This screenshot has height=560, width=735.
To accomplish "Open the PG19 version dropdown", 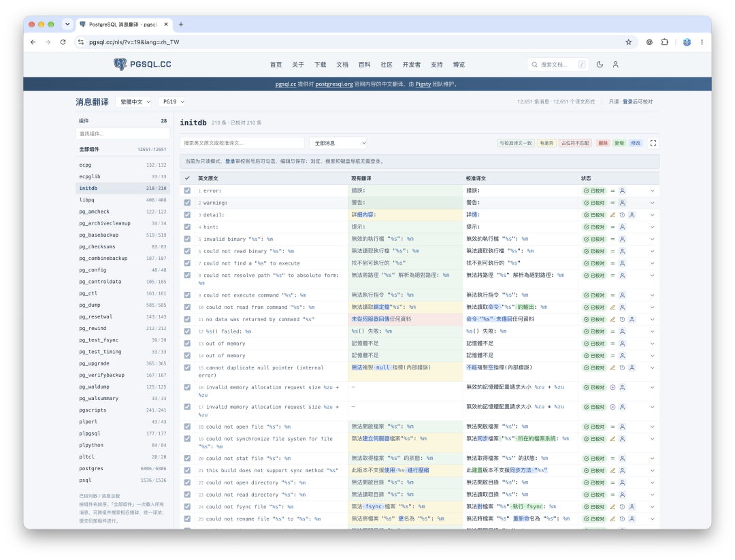I will [172, 101].
